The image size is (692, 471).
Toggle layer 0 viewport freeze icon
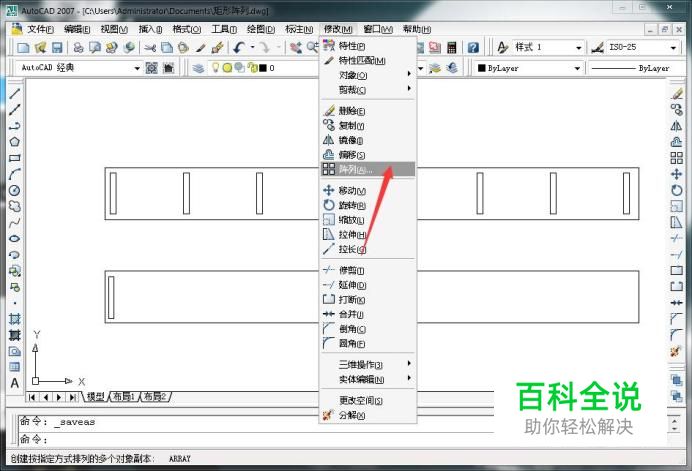(x=240, y=68)
